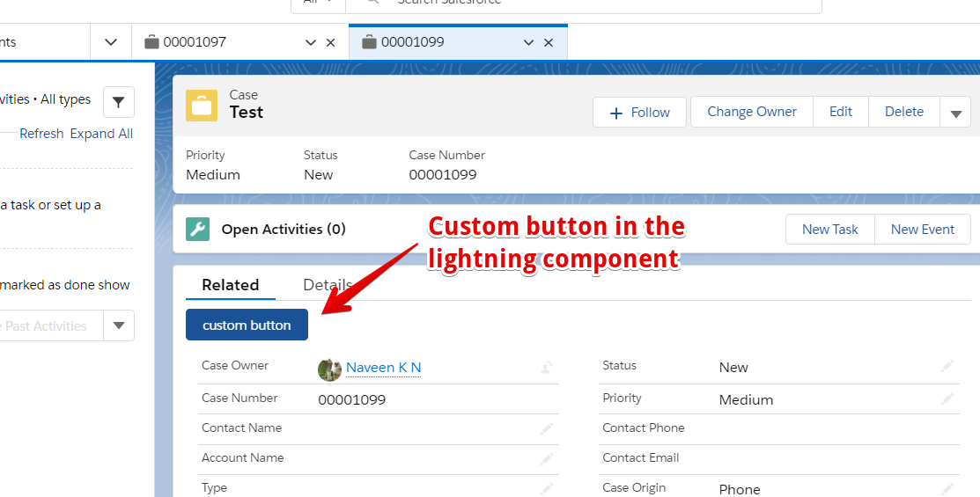Image resolution: width=980 pixels, height=497 pixels.
Task: Refresh the activity timeline
Action: tap(41, 134)
